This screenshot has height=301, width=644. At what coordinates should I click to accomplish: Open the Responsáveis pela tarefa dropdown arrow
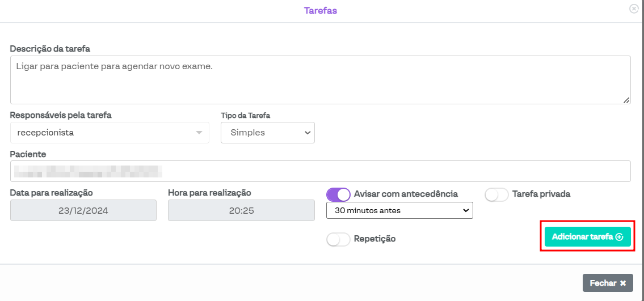(199, 133)
